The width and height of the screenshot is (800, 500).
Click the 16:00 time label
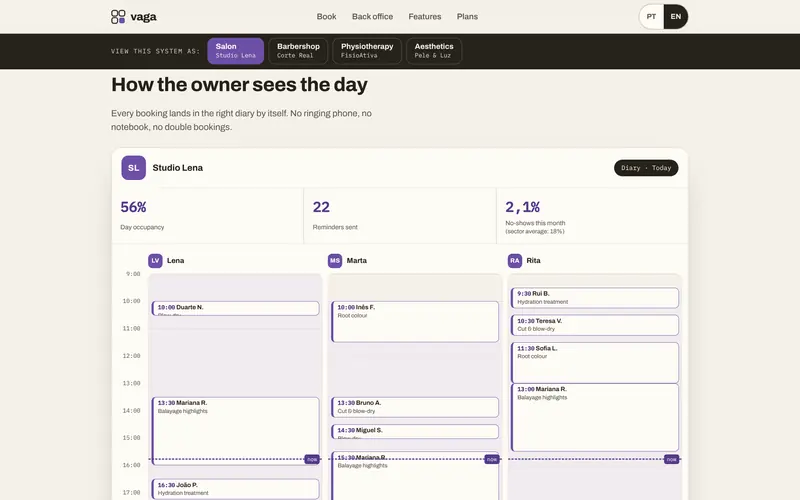pyautogui.click(x=131, y=465)
